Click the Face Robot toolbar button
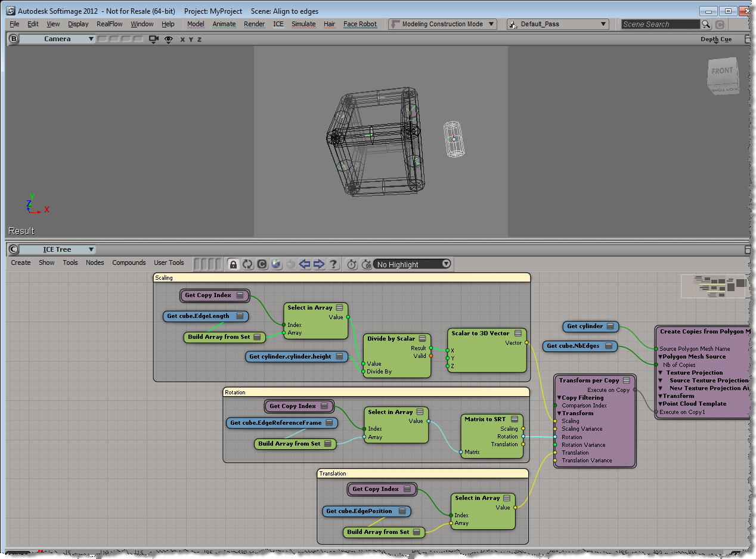This screenshot has height=559, width=756. (x=360, y=24)
